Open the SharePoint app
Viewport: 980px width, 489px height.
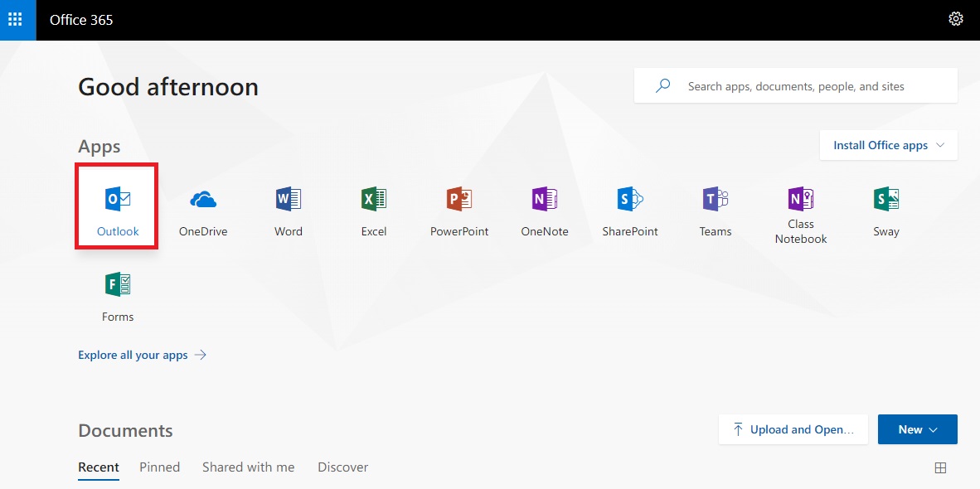pyautogui.click(x=630, y=211)
